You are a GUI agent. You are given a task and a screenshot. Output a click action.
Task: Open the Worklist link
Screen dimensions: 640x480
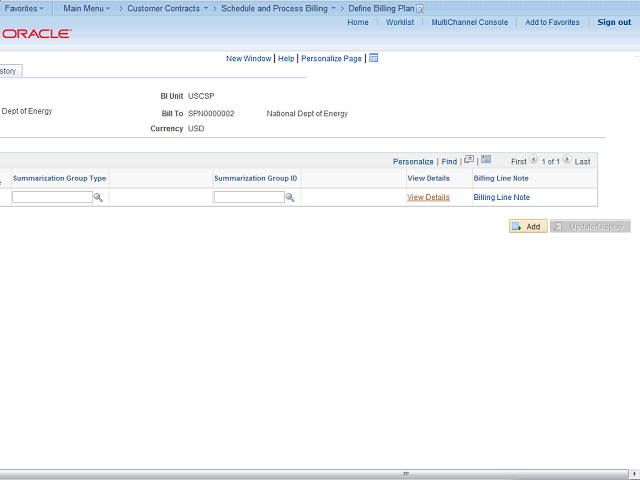tap(400, 22)
